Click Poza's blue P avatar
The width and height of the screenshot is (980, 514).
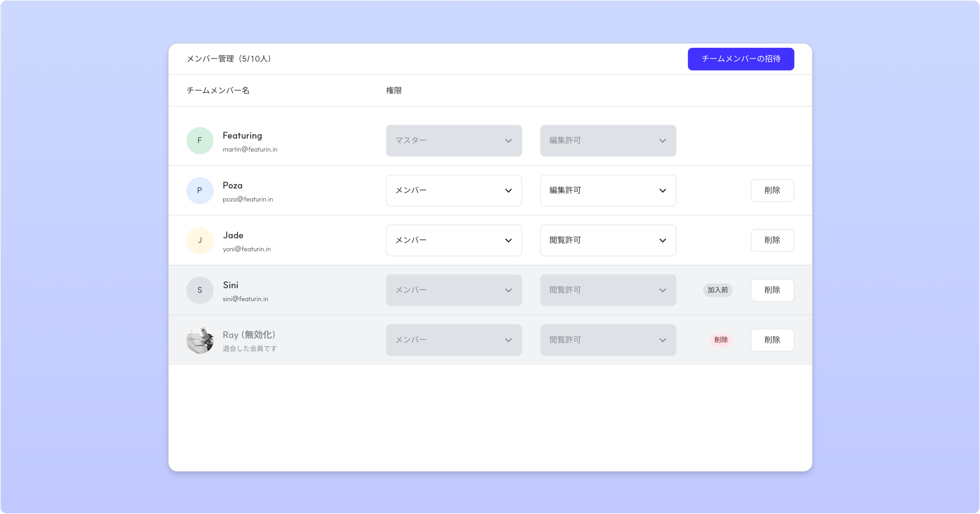[200, 191]
